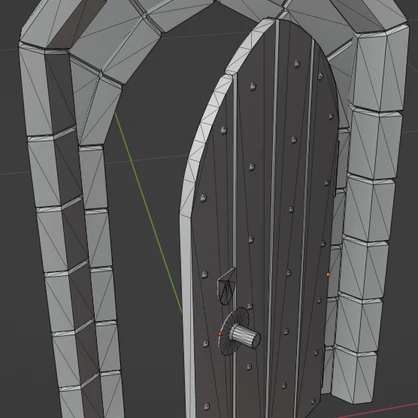Select the orange vertex beside the knob backplate
This screenshot has width=418, height=418.
click(x=220, y=333)
